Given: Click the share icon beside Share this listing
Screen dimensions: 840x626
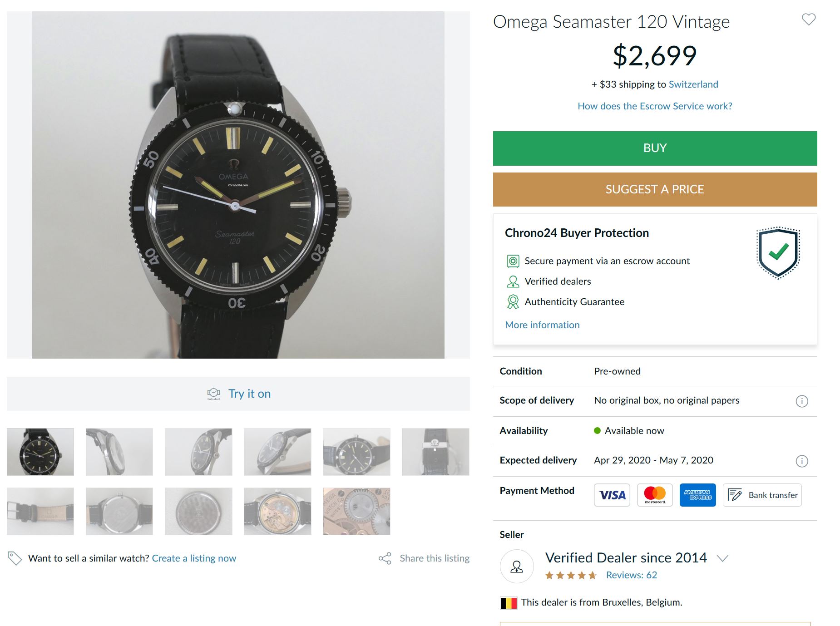Looking at the screenshot, I should coord(385,558).
